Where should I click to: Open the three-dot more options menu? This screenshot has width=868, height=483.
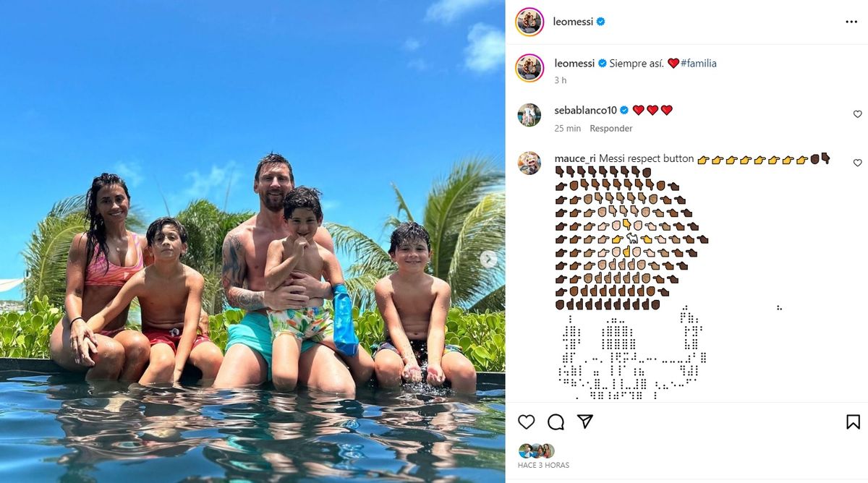tap(851, 22)
